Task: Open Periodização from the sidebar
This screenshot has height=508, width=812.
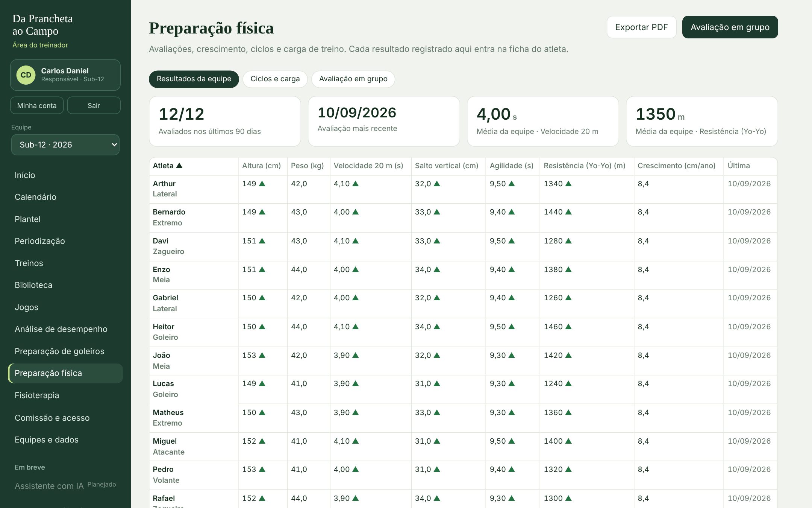Action: (x=65, y=241)
